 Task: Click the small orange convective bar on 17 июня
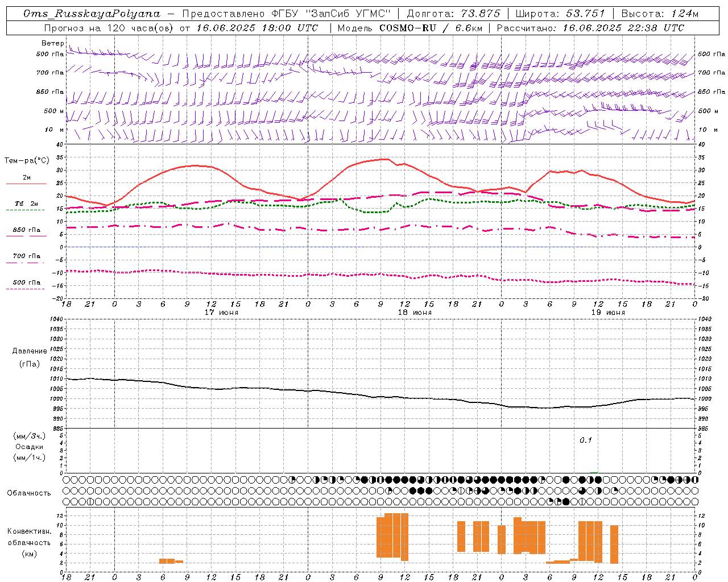(171, 561)
